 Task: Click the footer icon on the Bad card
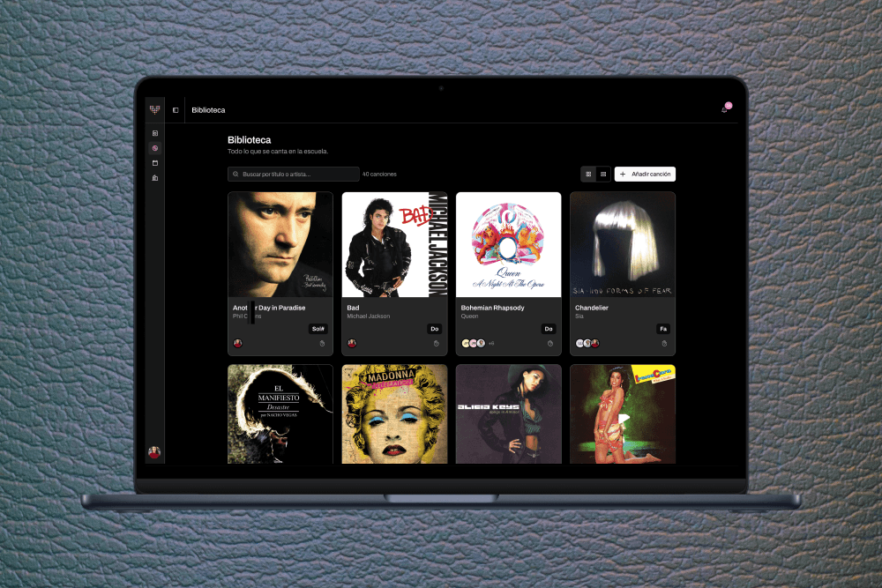(437, 344)
